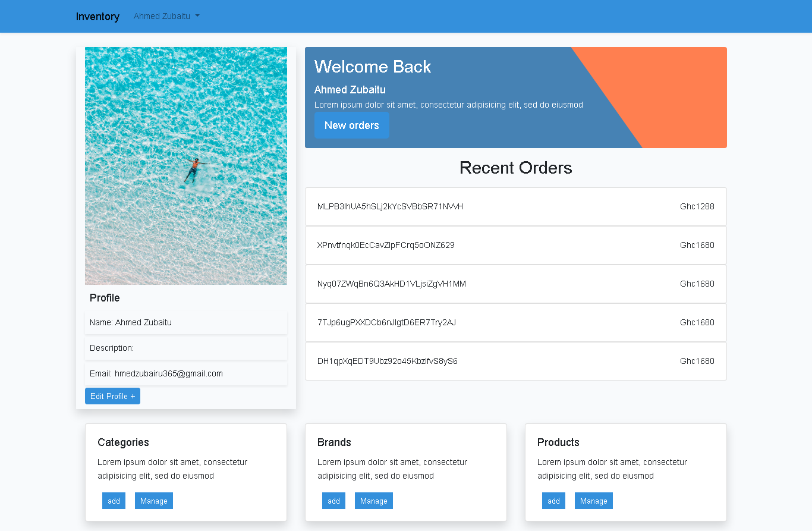Click the Email: hmedzubairu365@gmail.com row
812x531 pixels.
point(186,373)
